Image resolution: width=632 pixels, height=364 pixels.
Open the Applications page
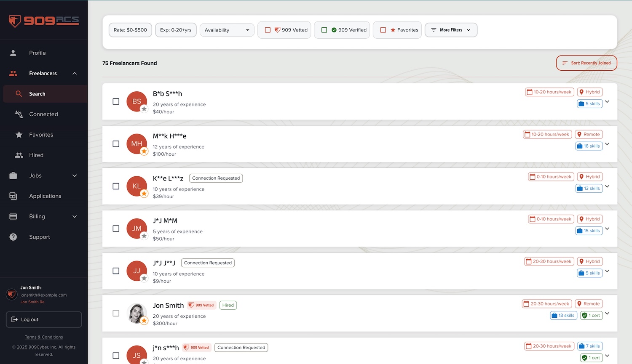pos(45,196)
